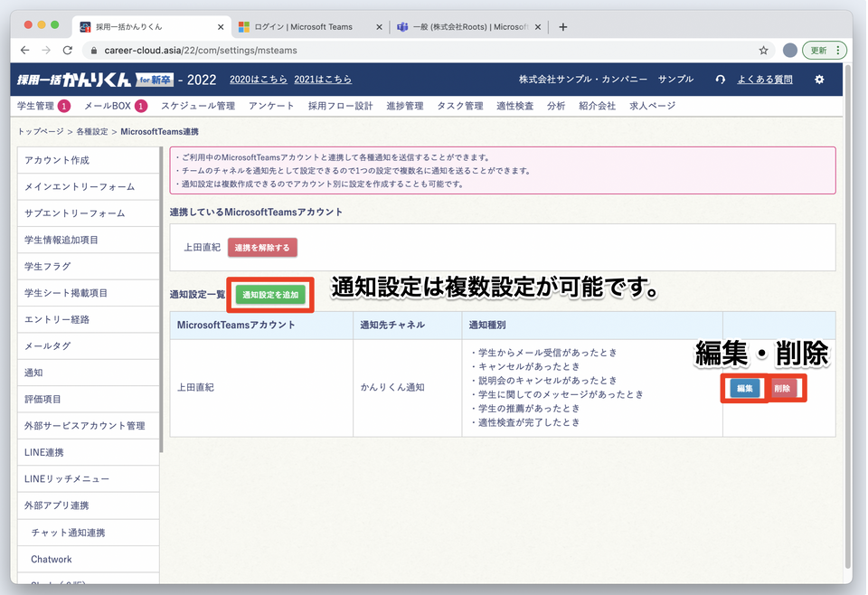
Task: Click the green 通知設定を追加 button
Action: point(270,295)
